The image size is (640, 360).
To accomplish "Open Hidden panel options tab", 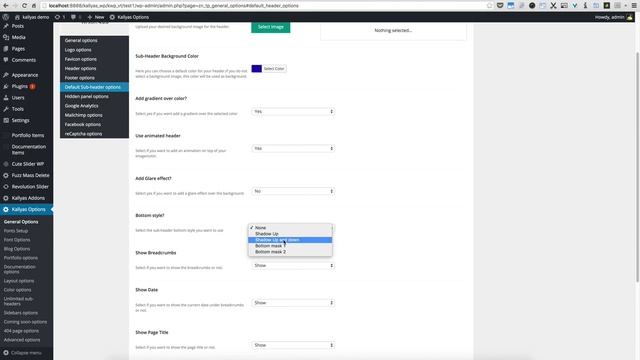I will pyautogui.click(x=94, y=97).
